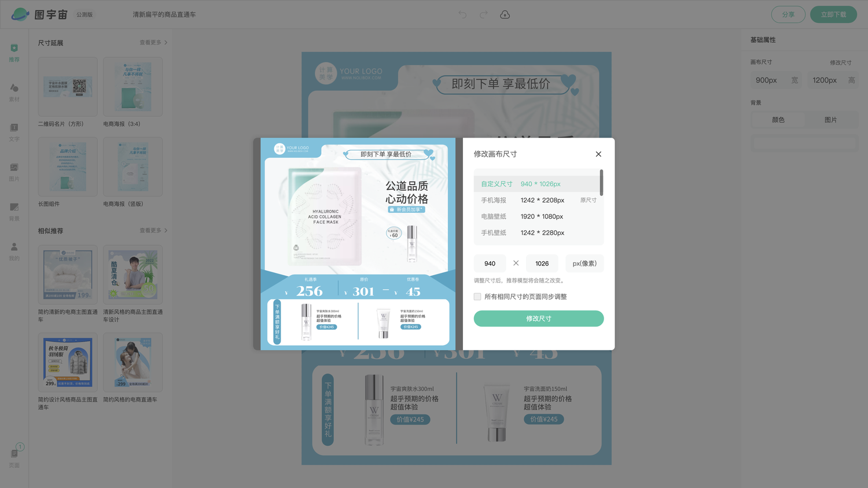Click the 公测版 label
Screen dimensions: 868x488
(84, 14)
